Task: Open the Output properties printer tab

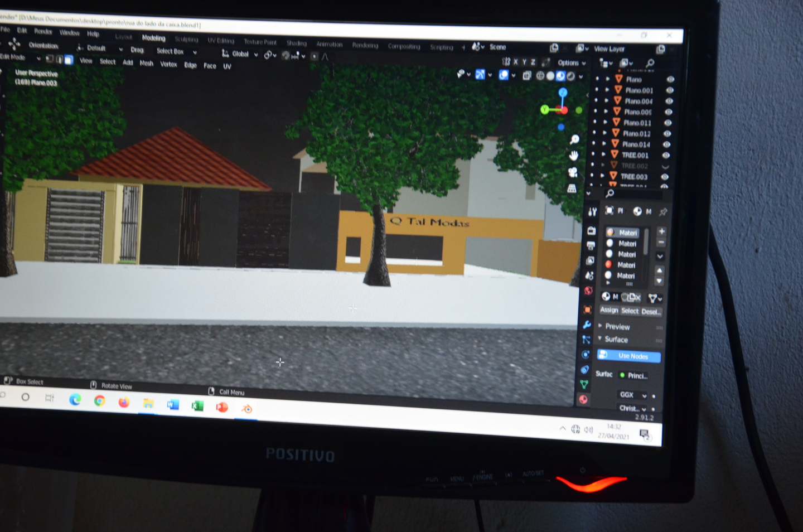Action: coord(591,246)
